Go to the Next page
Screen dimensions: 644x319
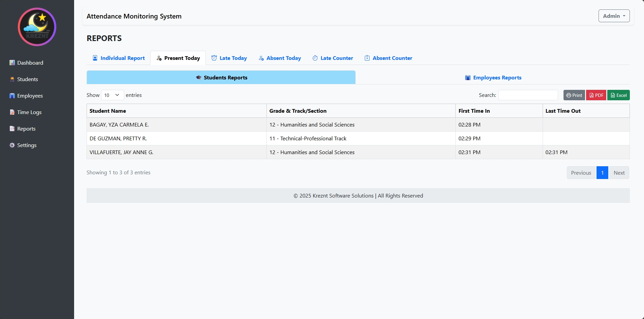coord(619,173)
